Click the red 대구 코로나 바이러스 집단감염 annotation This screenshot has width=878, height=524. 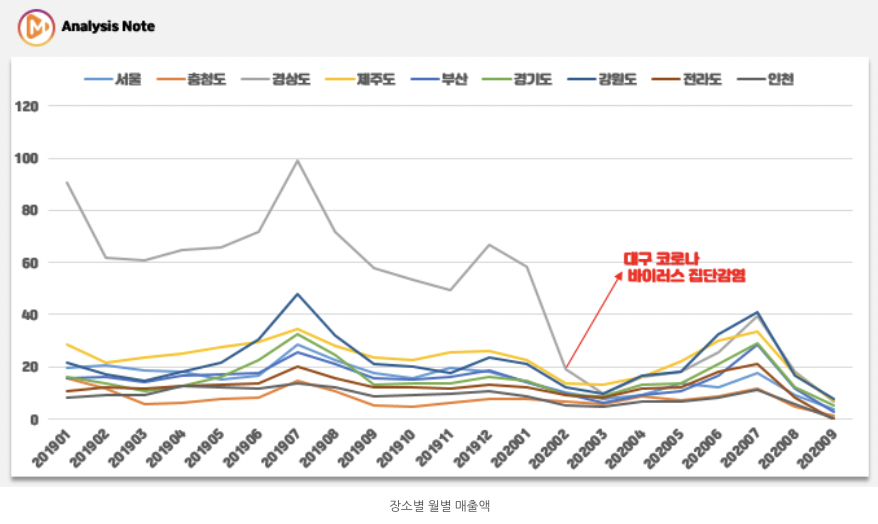(684, 267)
